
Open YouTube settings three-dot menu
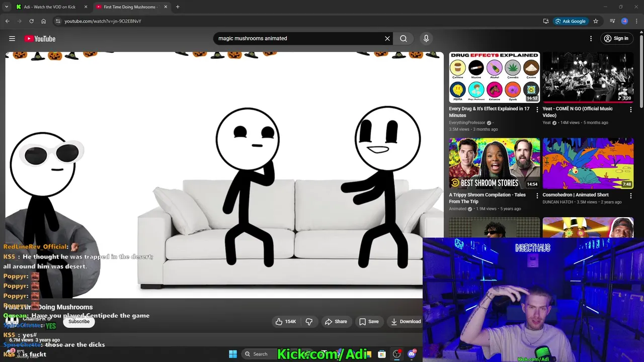click(x=591, y=38)
